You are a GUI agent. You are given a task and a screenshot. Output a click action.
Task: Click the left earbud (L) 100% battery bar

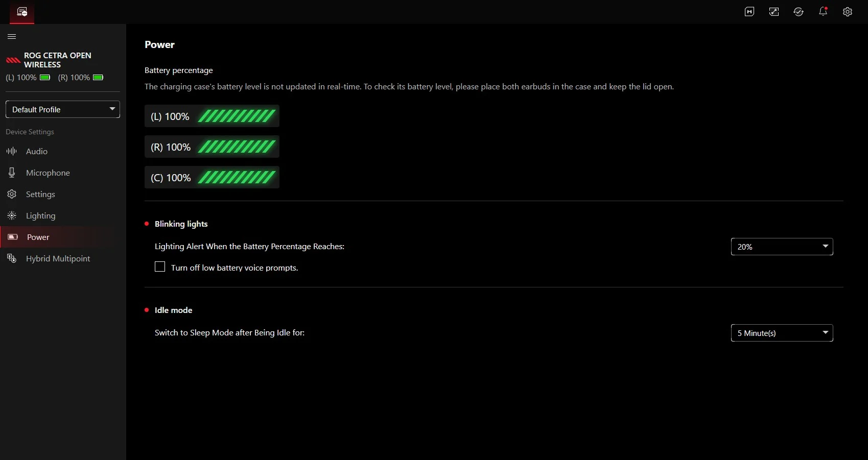[x=212, y=116]
